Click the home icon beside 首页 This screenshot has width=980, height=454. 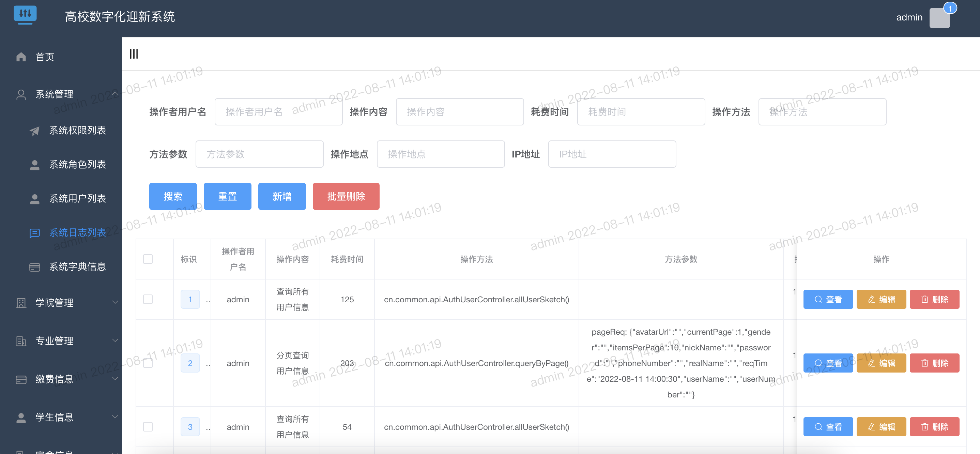[21, 57]
